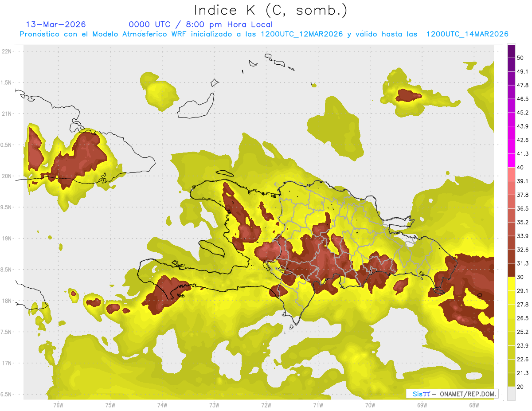Click the "23.9" value on the color scale
Screen dimensions: 532x411
(x=523, y=346)
